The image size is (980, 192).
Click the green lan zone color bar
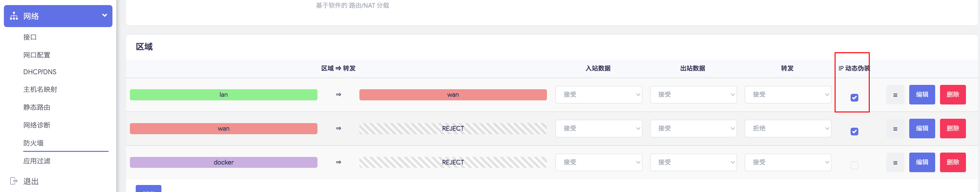click(223, 95)
